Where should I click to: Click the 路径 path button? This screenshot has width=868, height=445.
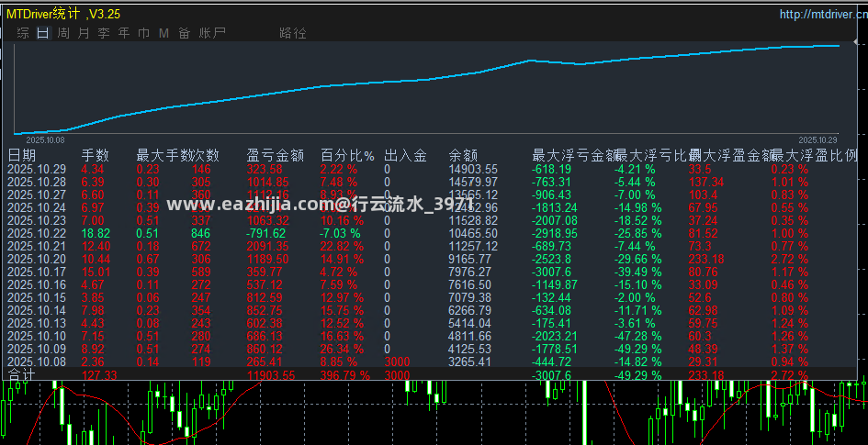pos(293,33)
